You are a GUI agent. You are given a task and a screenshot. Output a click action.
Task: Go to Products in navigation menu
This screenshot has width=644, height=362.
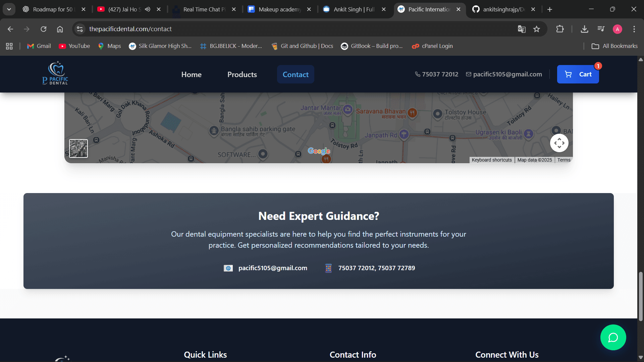point(242,74)
